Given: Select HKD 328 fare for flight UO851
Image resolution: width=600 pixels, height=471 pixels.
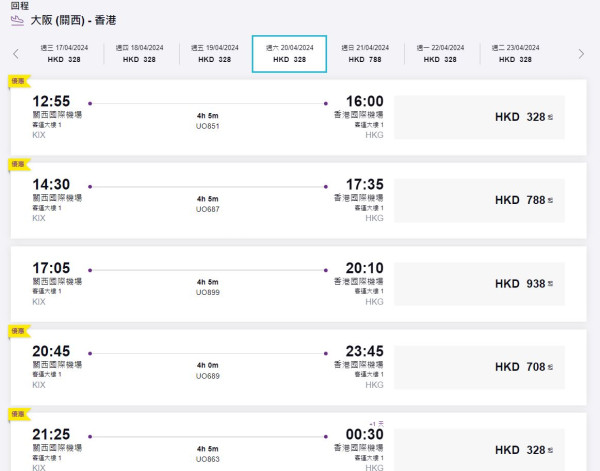Looking at the screenshot, I should click(479, 117).
